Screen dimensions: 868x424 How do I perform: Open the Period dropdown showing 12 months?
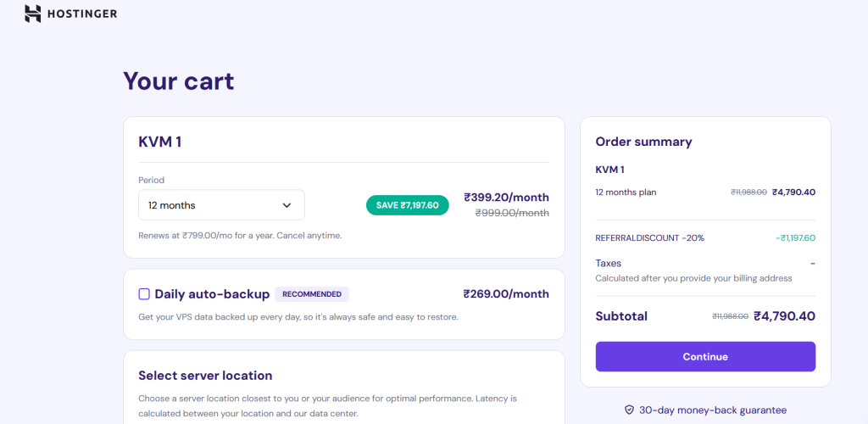pyautogui.click(x=220, y=205)
